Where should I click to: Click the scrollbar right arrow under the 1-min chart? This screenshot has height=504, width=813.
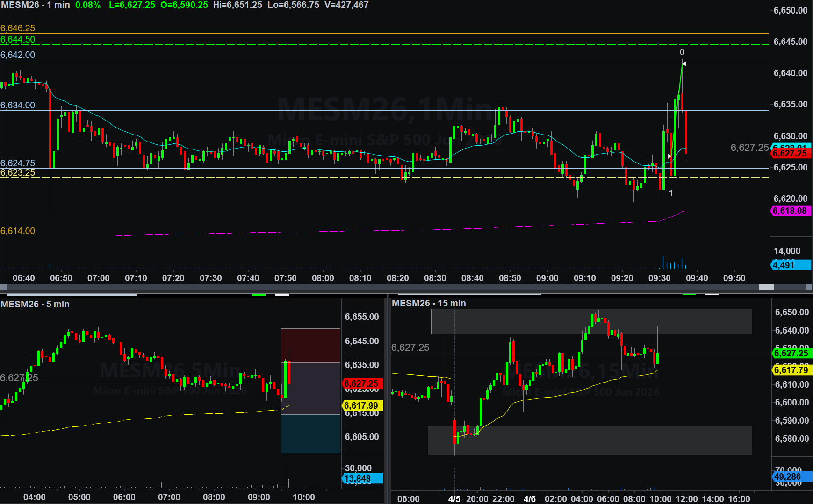pos(809,287)
